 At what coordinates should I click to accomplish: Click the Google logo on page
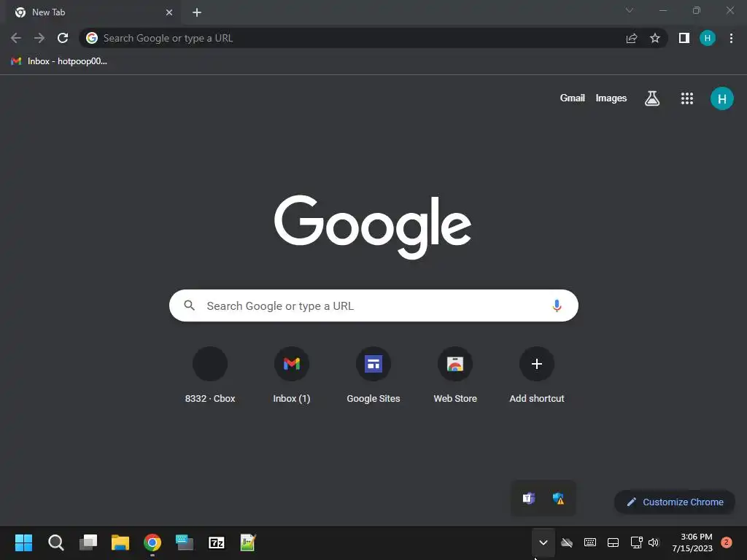(373, 227)
